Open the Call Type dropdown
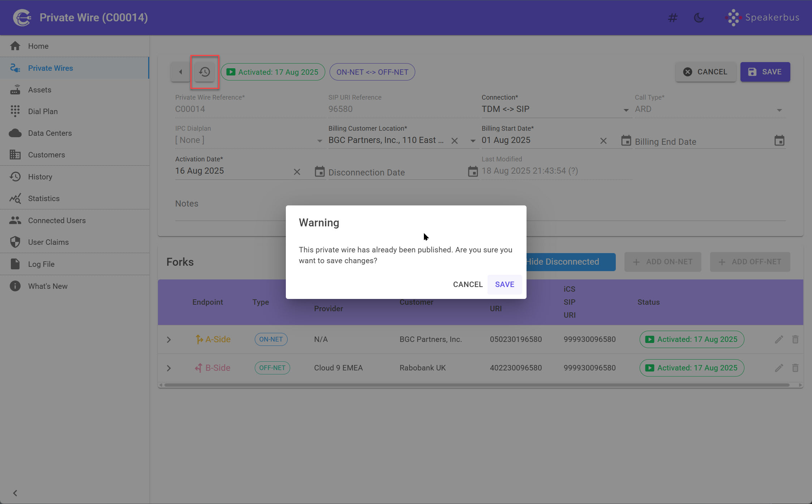The height and width of the screenshot is (504, 812). click(779, 109)
